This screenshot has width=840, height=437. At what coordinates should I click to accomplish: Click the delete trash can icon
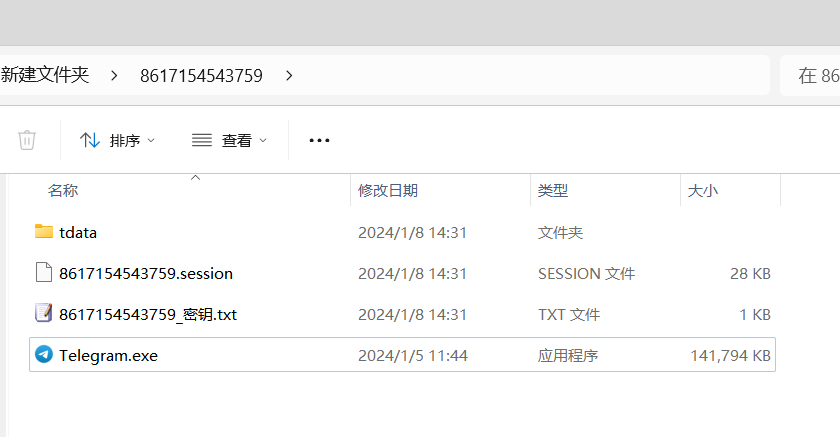27,140
